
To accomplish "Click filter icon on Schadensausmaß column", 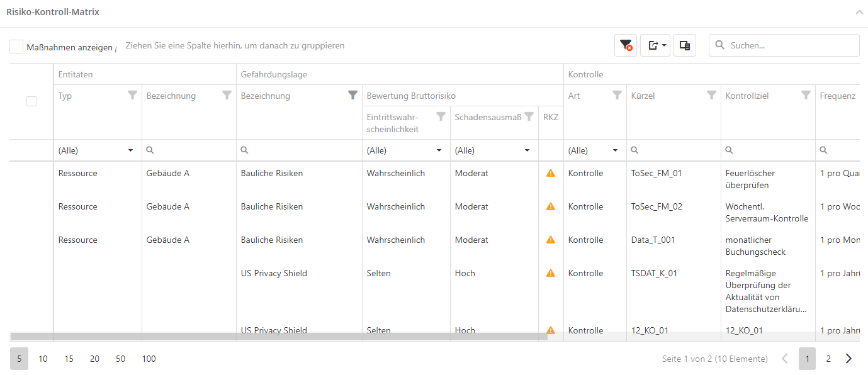I will coord(529,116).
